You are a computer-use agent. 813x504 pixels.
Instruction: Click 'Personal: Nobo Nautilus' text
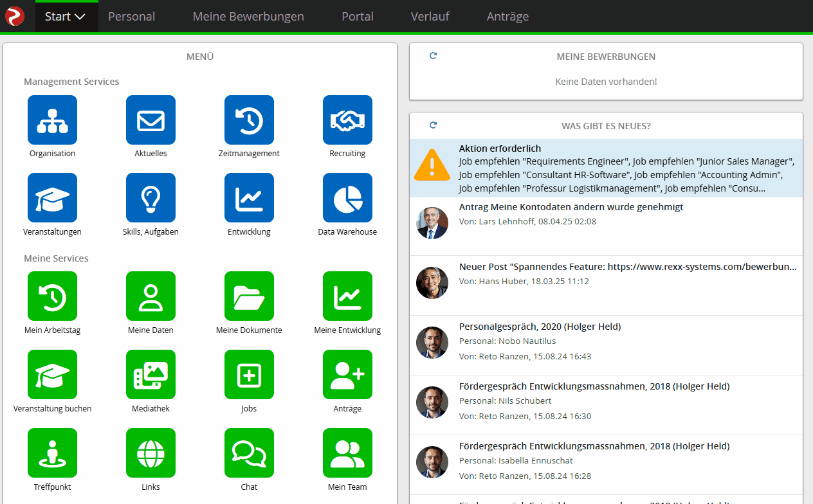(507, 341)
